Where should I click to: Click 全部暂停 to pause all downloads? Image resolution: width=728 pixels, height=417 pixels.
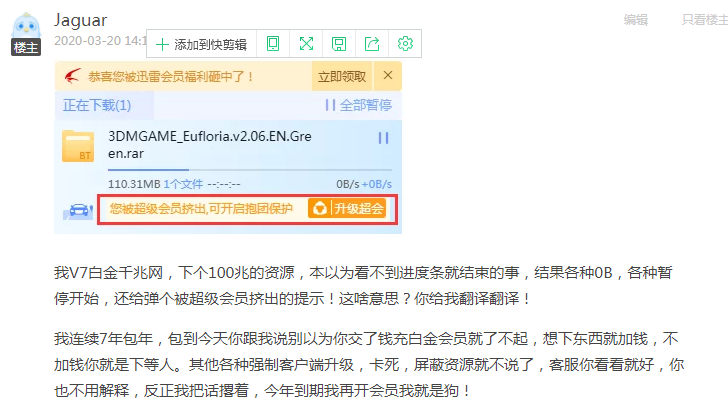click(358, 105)
